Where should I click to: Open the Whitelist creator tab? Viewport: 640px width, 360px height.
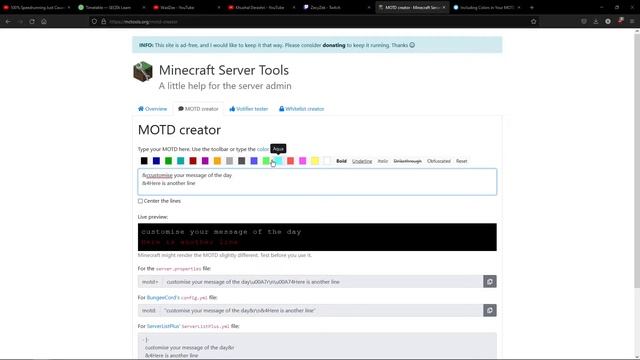pyautogui.click(x=302, y=109)
